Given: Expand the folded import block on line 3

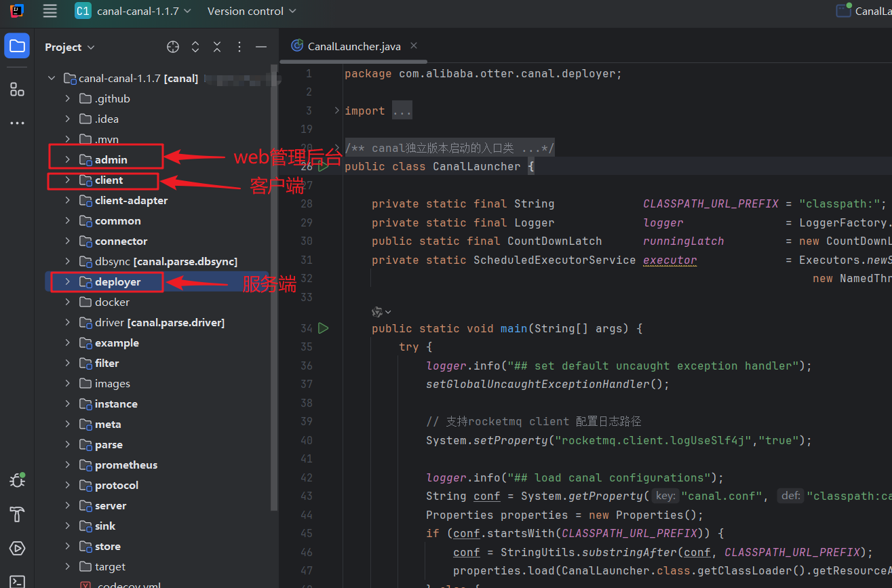Looking at the screenshot, I should pyautogui.click(x=337, y=111).
